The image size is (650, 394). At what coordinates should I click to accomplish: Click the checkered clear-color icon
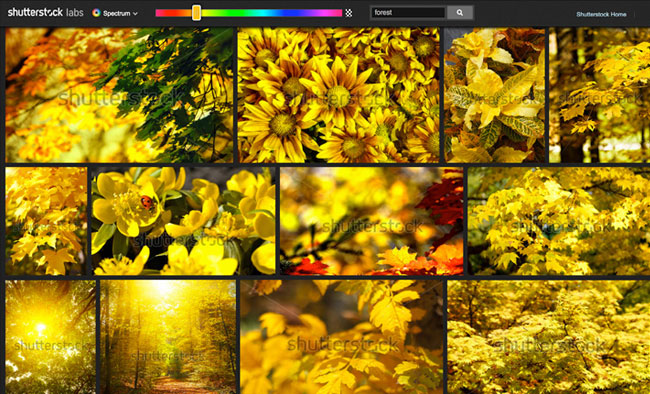(x=349, y=13)
